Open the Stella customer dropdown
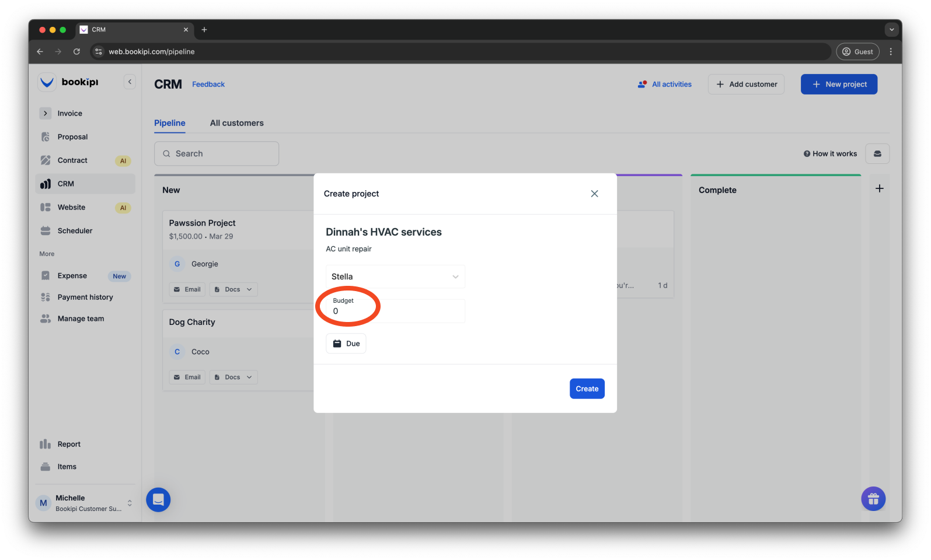 (x=395, y=276)
